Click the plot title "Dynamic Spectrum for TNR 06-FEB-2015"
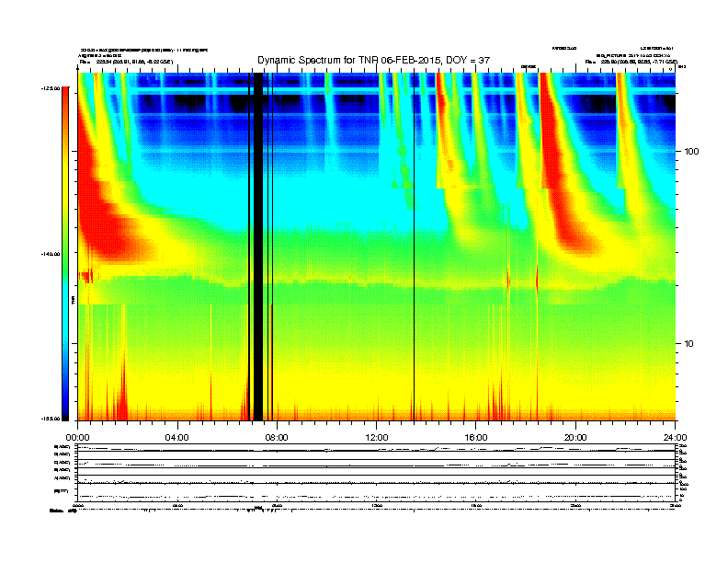Screen dimensions: 728x563 click(x=348, y=61)
